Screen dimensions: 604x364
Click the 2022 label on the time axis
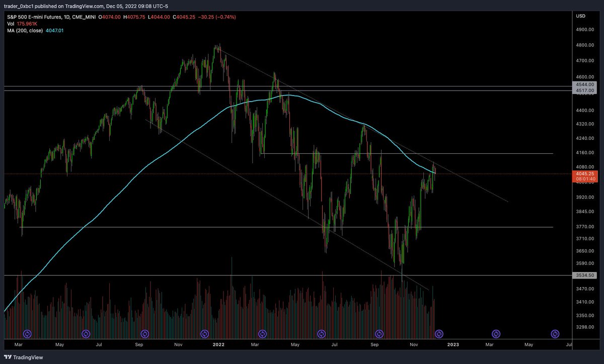(218, 345)
